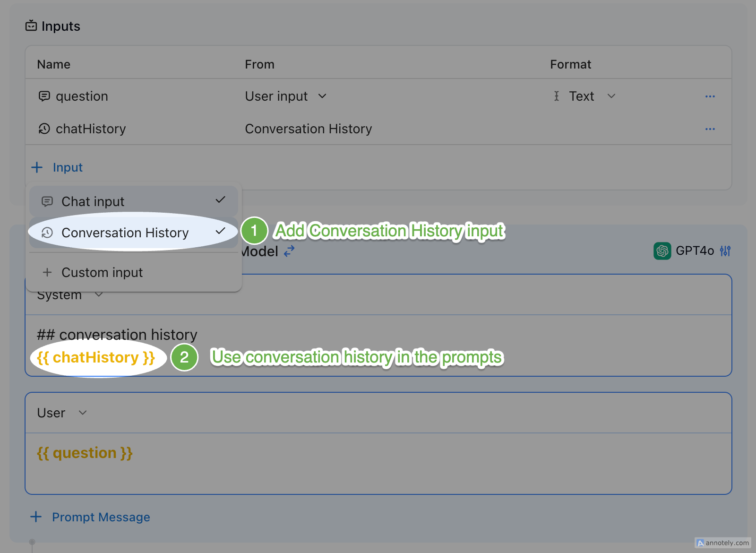Open more options for question row
This screenshot has width=756, height=553.
point(710,96)
